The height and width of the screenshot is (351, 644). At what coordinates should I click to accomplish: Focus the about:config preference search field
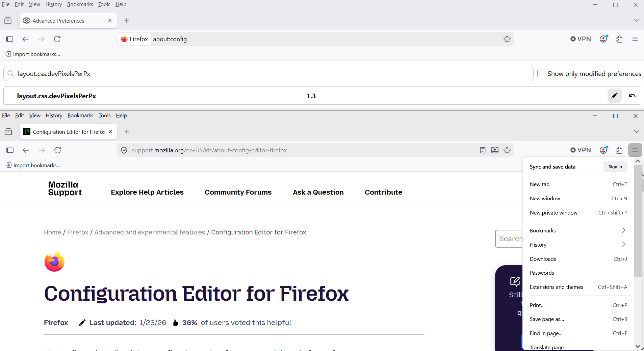(268, 74)
